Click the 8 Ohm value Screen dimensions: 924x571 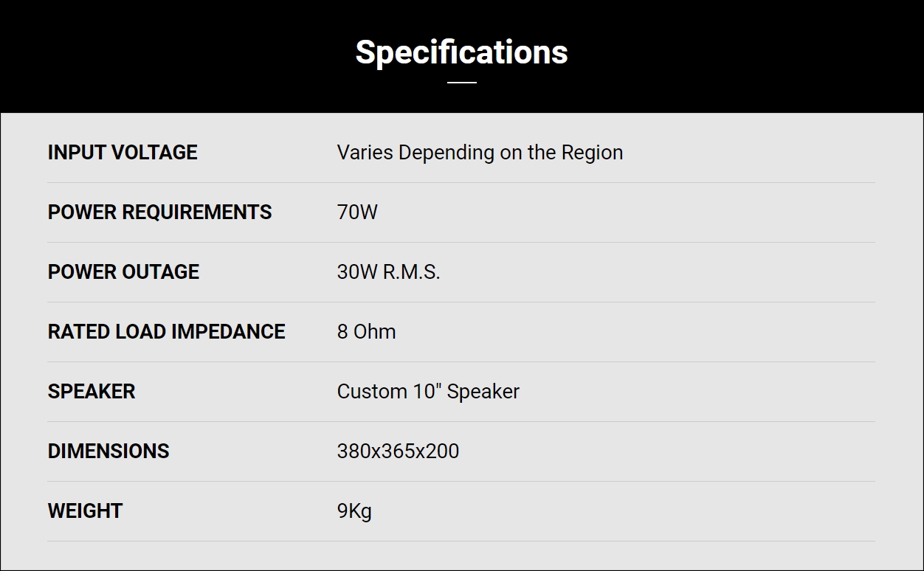click(x=367, y=332)
